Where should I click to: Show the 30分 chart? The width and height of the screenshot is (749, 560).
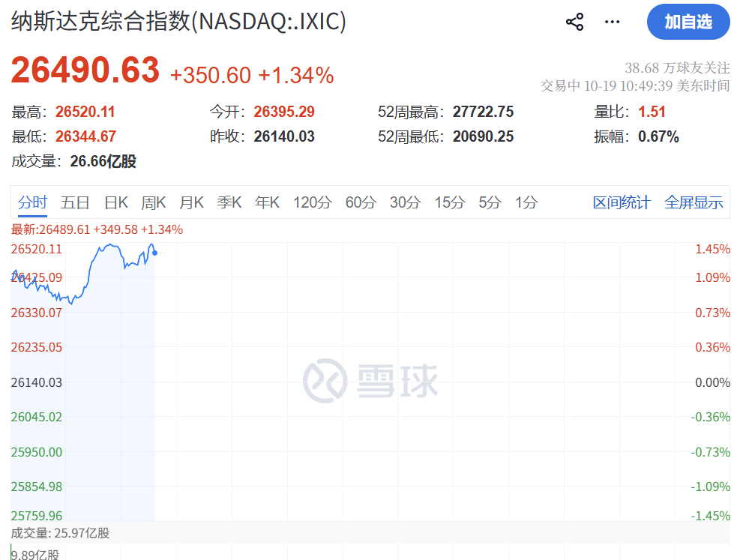405,202
